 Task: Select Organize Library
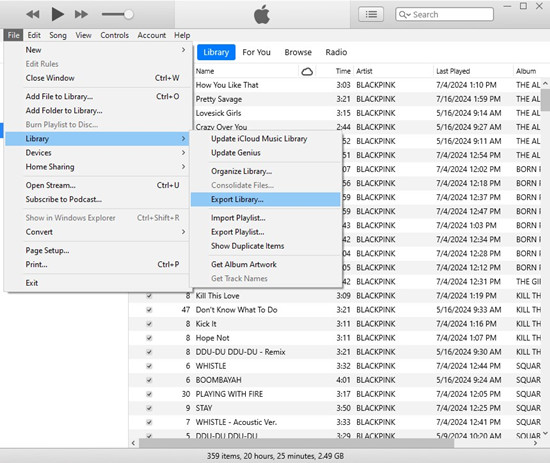point(266,171)
